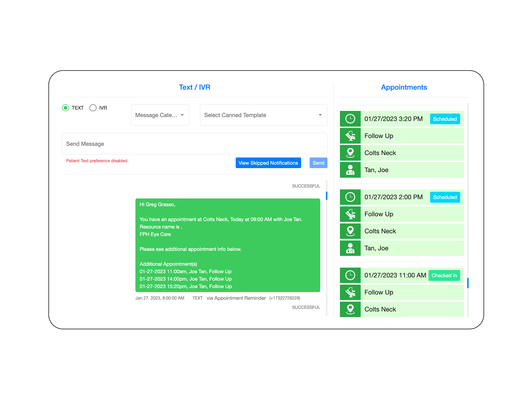
Task: Click dental chair icon of 3:20 PM Follow Up
Action: [350, 136]
